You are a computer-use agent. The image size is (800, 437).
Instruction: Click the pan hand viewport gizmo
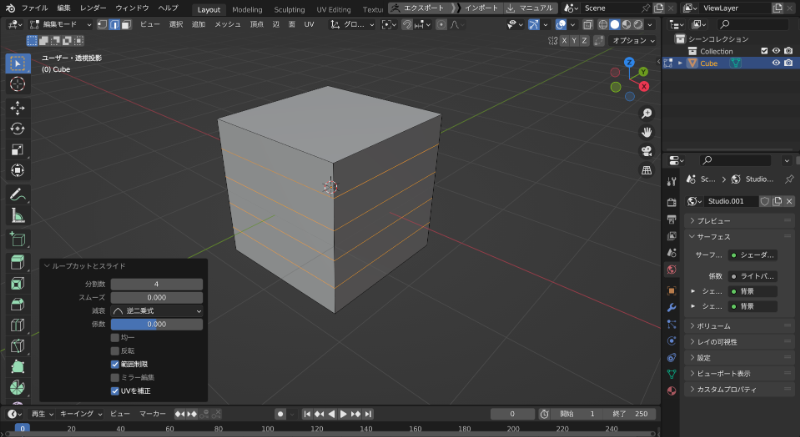[647, 132]
